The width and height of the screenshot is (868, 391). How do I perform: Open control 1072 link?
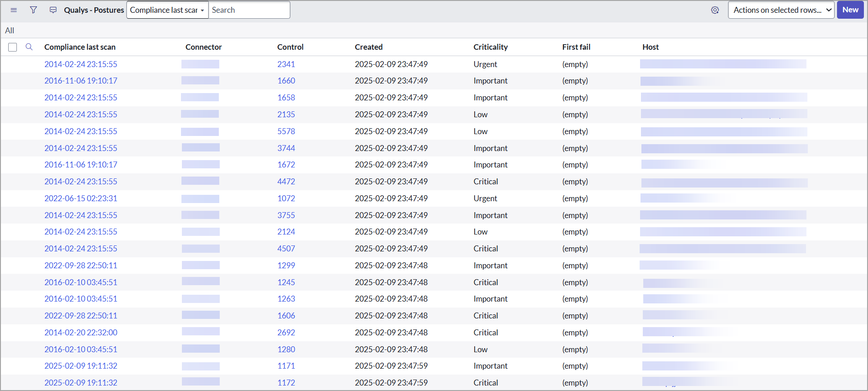coord(286,198)
